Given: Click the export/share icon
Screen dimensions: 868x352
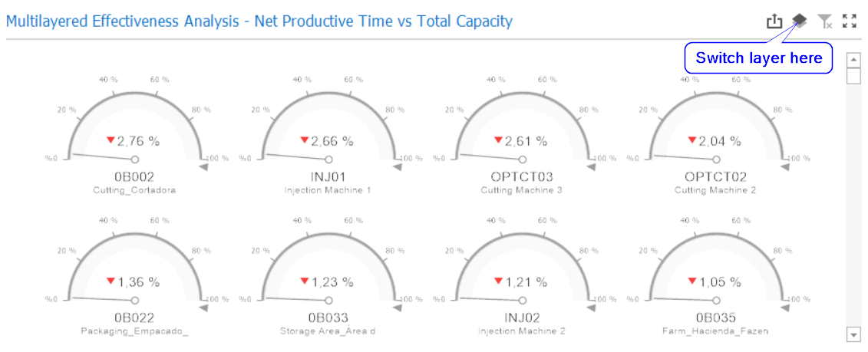Looking at the screenshot, I should 774,21.
